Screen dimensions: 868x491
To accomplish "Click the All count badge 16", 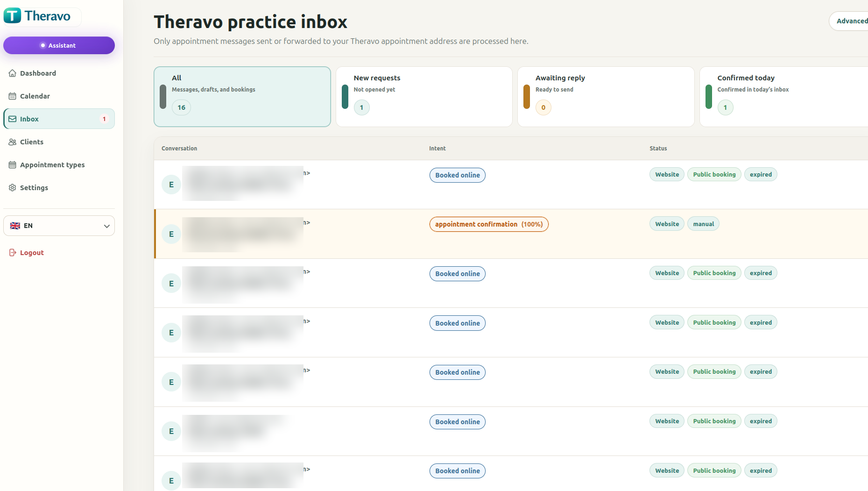I will coord(181,107).
